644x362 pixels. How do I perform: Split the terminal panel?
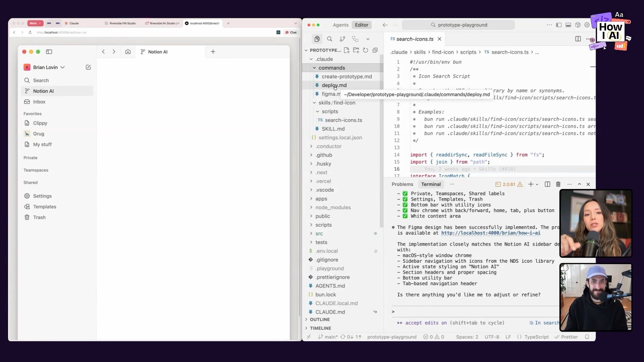click(547, 184)
